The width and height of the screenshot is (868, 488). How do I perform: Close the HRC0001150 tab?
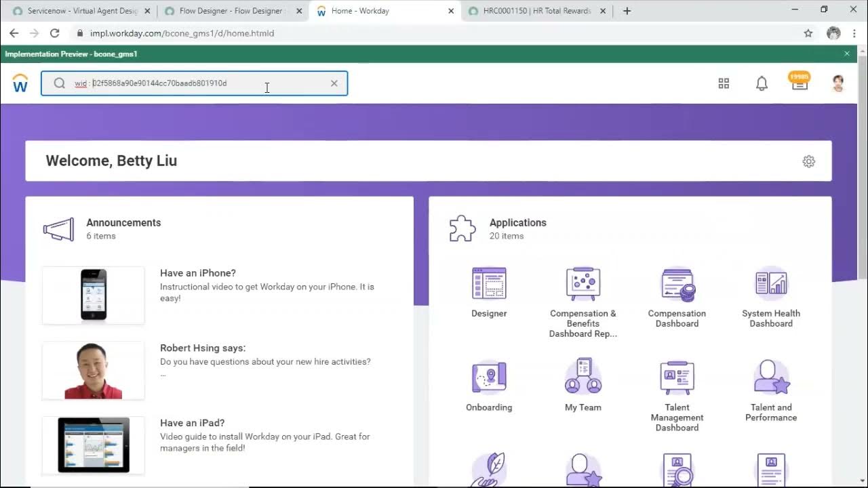[603, 11]
